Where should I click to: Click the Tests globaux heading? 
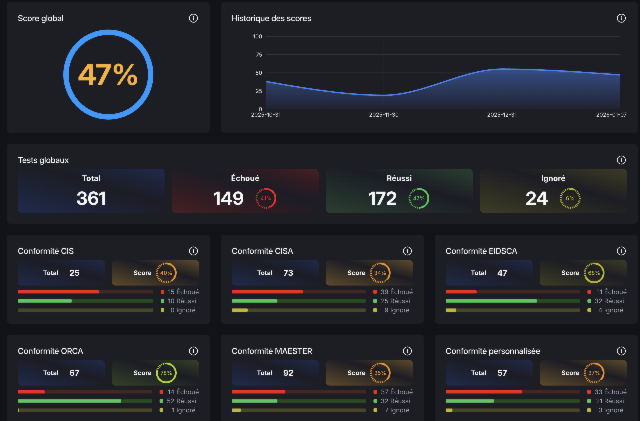(43, 160)
